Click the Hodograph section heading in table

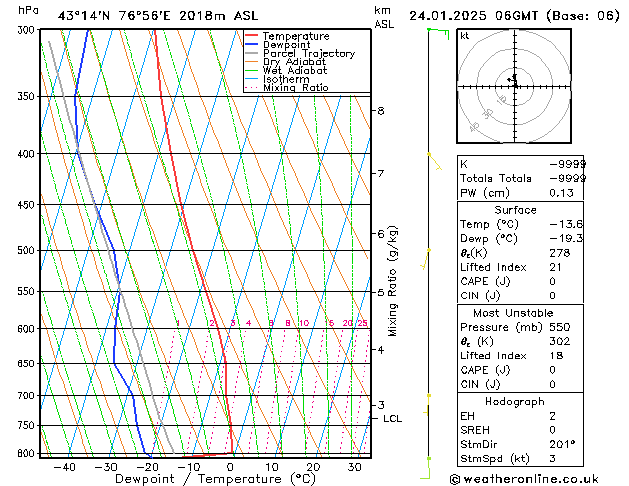515,402
